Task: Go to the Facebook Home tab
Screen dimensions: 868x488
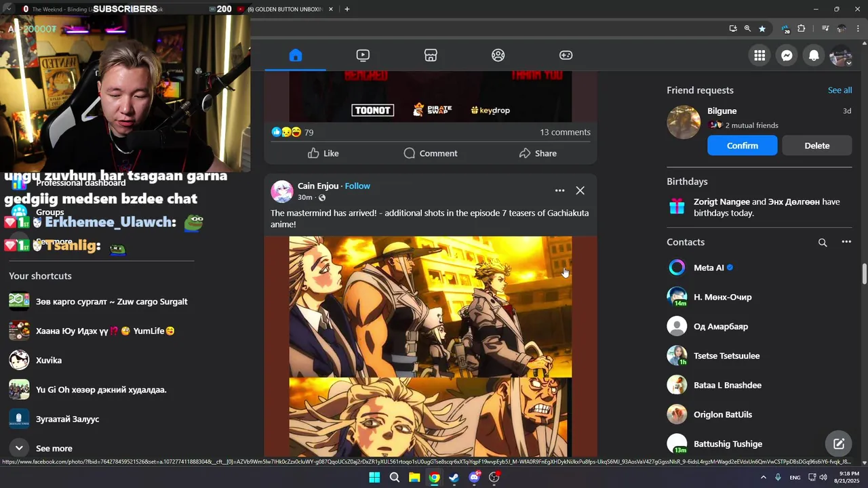Action: click(295, 56)
